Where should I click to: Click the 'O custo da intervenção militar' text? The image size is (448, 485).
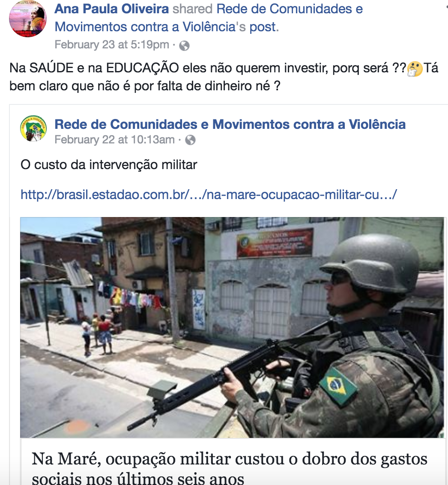(x=109, y=164)
